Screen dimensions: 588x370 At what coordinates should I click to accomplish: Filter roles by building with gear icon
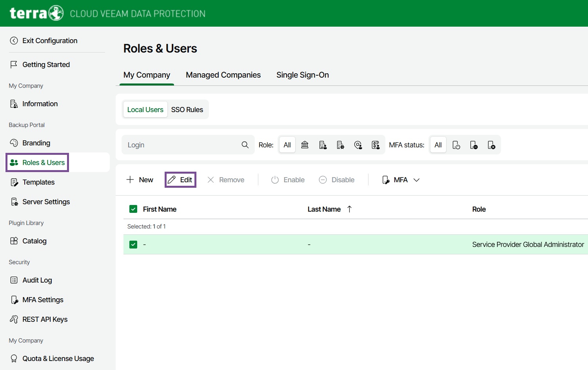[340, 145]
